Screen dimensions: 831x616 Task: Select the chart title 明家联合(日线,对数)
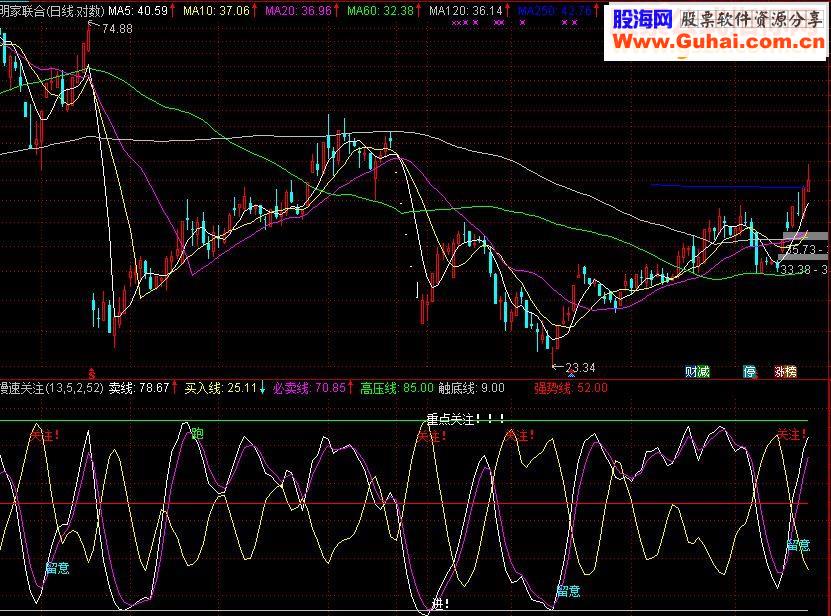pyautogui.click(x=52, y=11)
